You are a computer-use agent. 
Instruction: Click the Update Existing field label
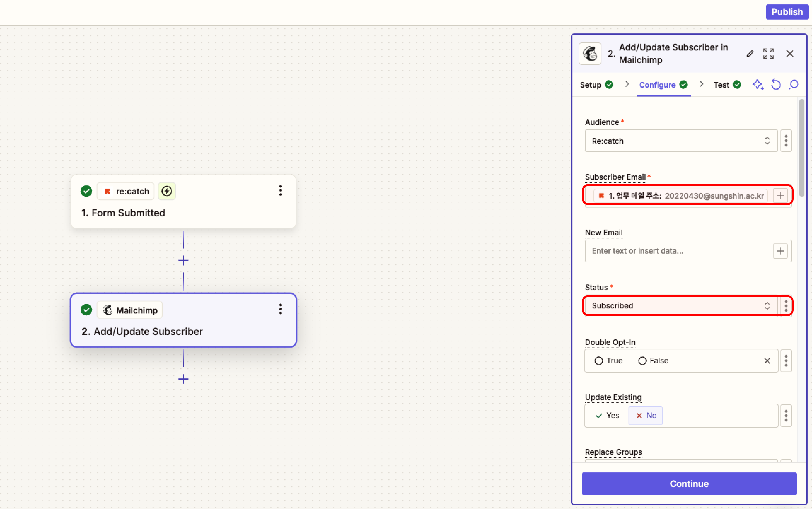pyautogui.click(x=613, y=397)
